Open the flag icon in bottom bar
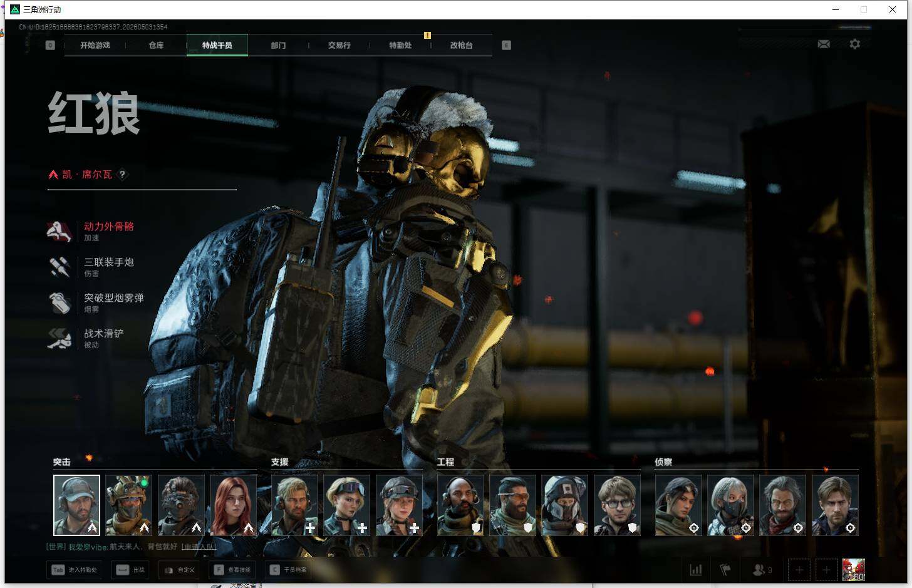Image resolution: width=912 pixels, height=588 pixels. click(725, 570)
